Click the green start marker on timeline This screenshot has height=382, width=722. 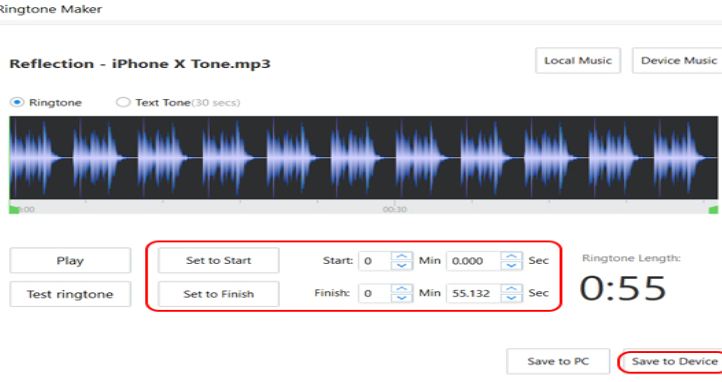(x=14, y=210)
